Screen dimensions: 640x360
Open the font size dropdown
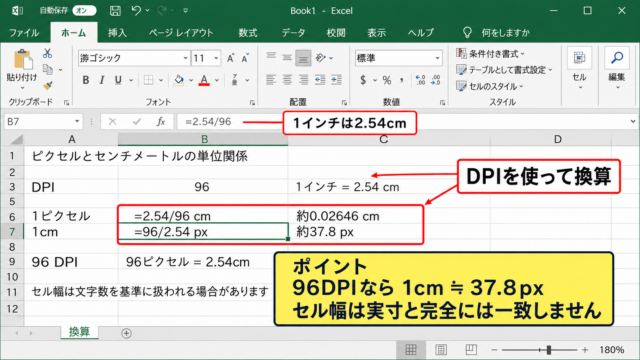tap(216, 58)
